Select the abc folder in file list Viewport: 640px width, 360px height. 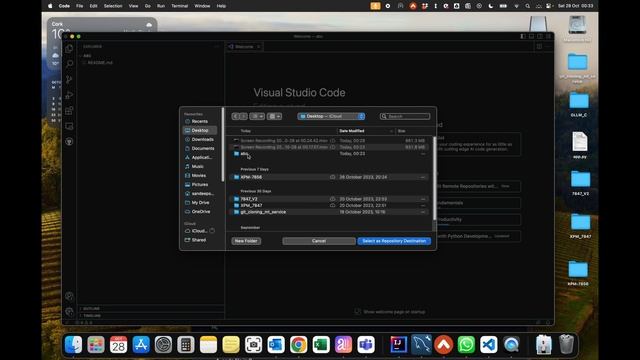click(x=330, y=153)
